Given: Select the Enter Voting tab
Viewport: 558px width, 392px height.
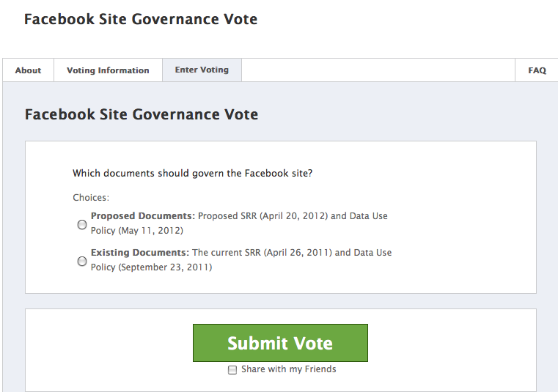Looking at the screenshot, I should point(202,70).
